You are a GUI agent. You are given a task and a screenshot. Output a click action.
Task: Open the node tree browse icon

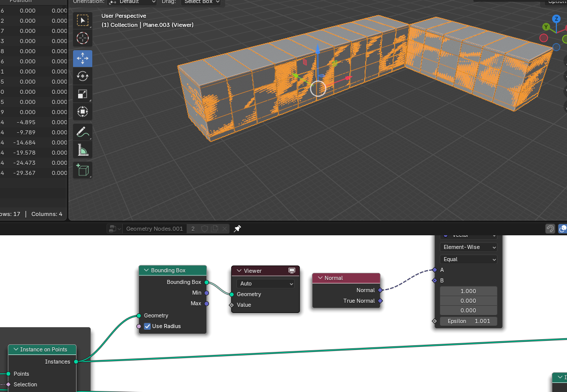(x=115, y=229)
